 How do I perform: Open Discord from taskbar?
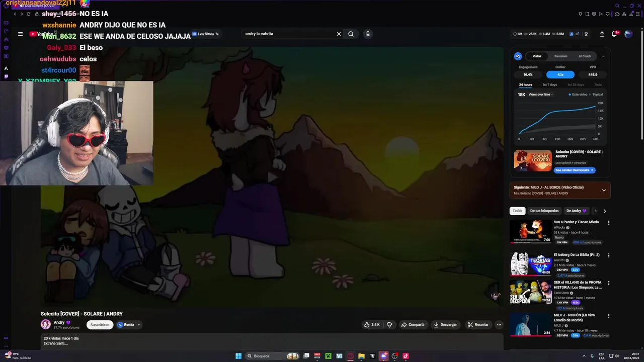click(383, 356)
